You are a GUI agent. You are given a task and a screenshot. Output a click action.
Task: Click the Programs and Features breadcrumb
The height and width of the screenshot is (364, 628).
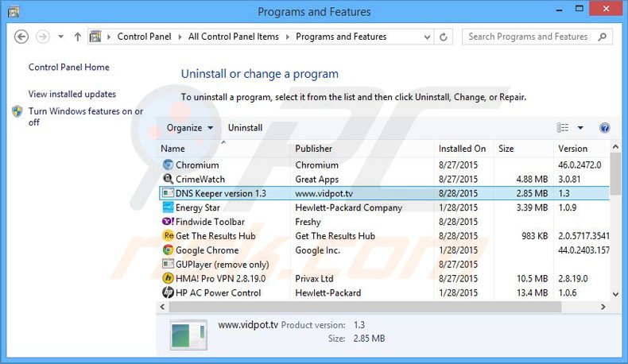[x=341, y=37]
